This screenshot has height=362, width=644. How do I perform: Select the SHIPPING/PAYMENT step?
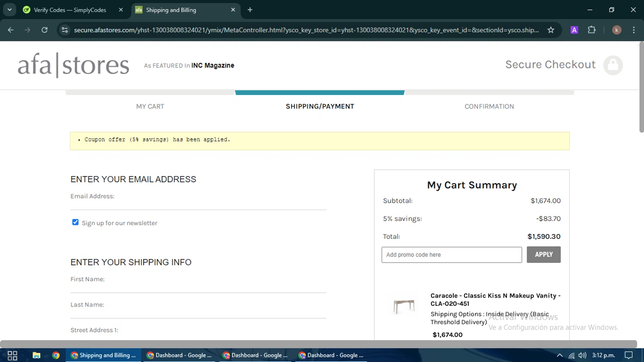[x=320, y=106]
